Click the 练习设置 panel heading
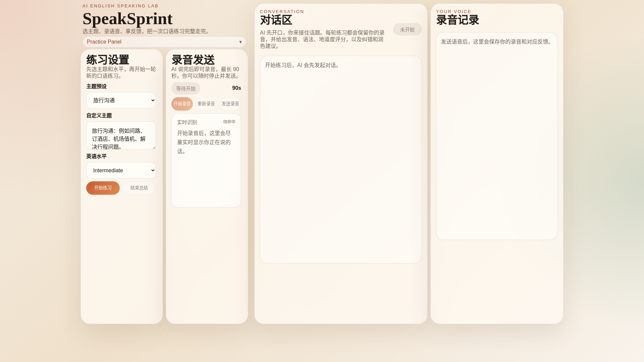This screenshot has width=644, height=362. (108, 60)
